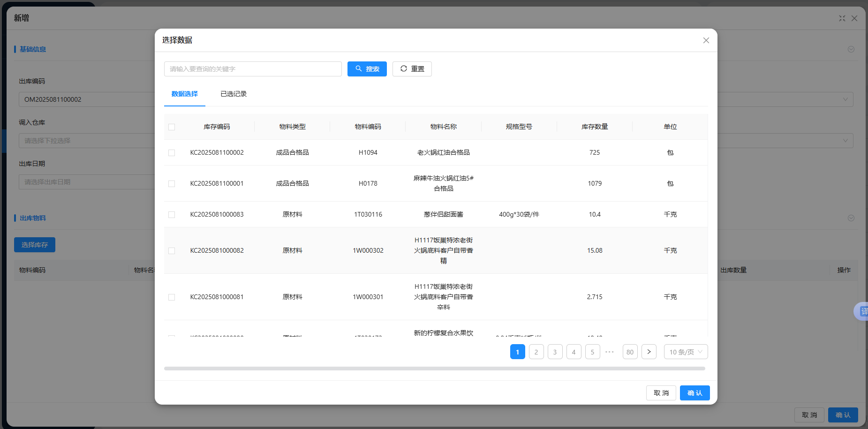Click the 出库日期 date picker field

point(87,182)
